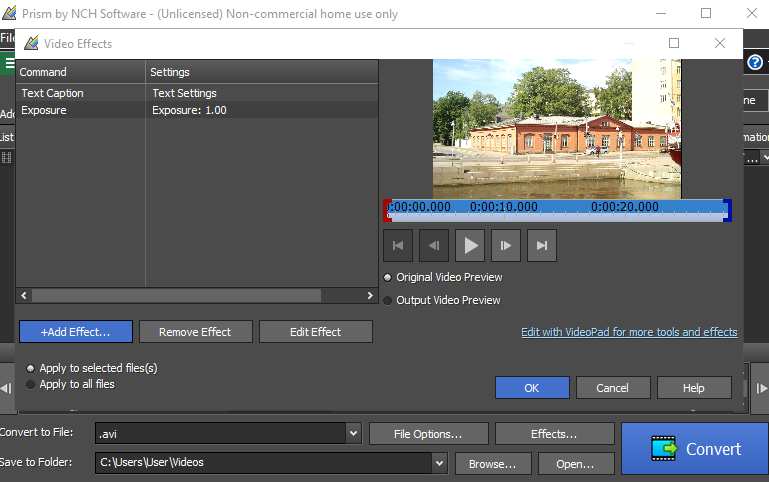This screenshot has height=482, width=769.
Task: Click the effects list horizontal scrollbar thumb
Action: click(x=176, y=295)
